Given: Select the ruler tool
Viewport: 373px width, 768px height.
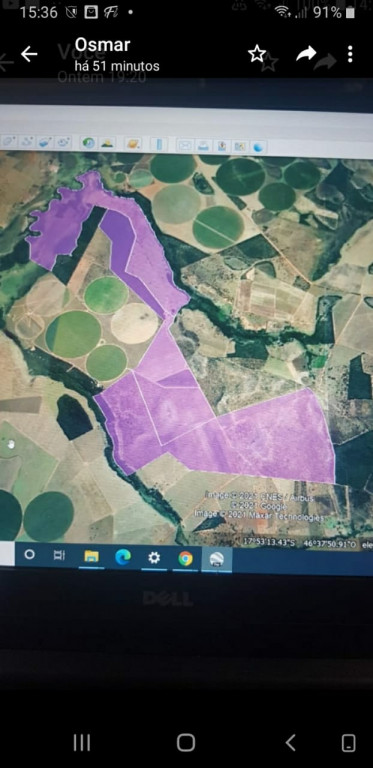Looking at the screenshot, I should [x=159, y=144].
